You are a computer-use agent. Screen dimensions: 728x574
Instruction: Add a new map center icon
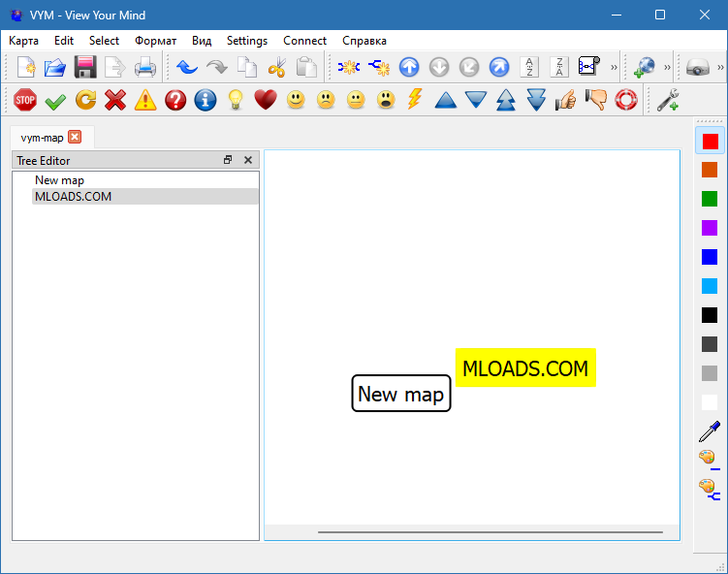349,67
